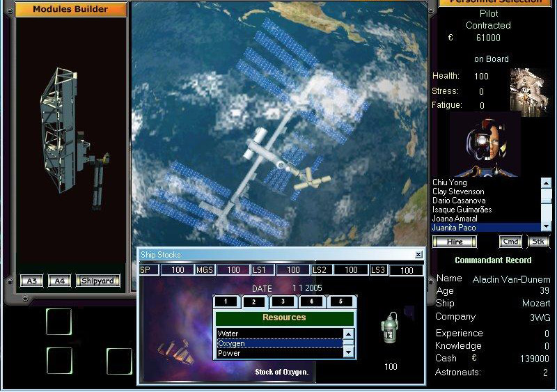The height and width of the screenshot is (392, 557).
Task: Hire the selected pilot
Action: coord(454,242)
